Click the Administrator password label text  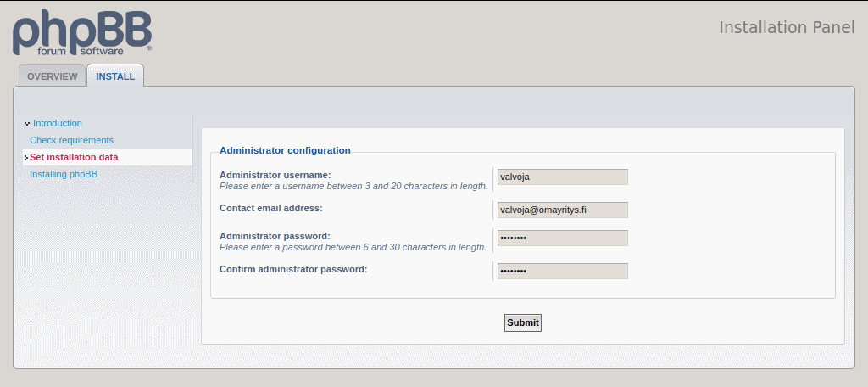coord(275,236)
